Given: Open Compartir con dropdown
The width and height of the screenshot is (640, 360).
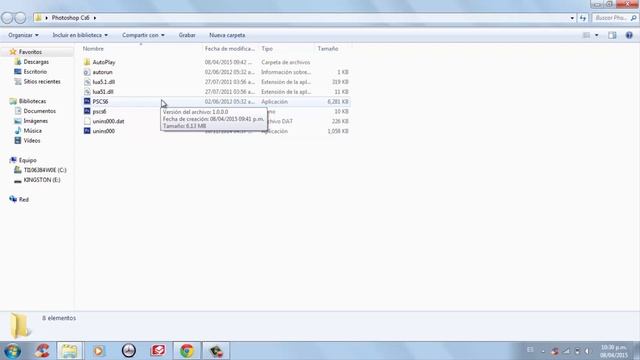Looking at the screenshot, I should (143, 36).
